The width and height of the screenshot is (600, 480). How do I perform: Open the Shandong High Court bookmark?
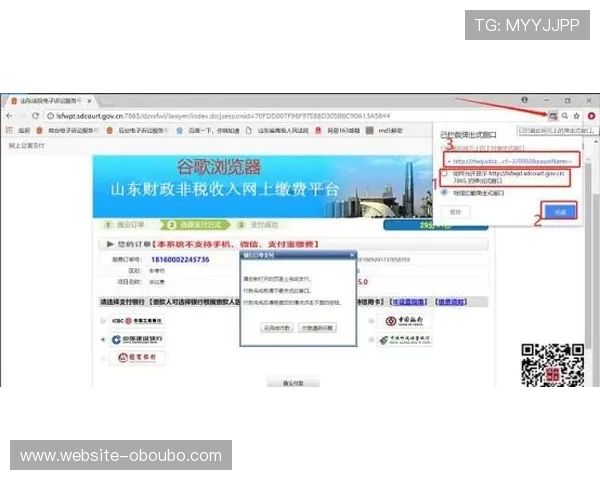pos(277,131)
